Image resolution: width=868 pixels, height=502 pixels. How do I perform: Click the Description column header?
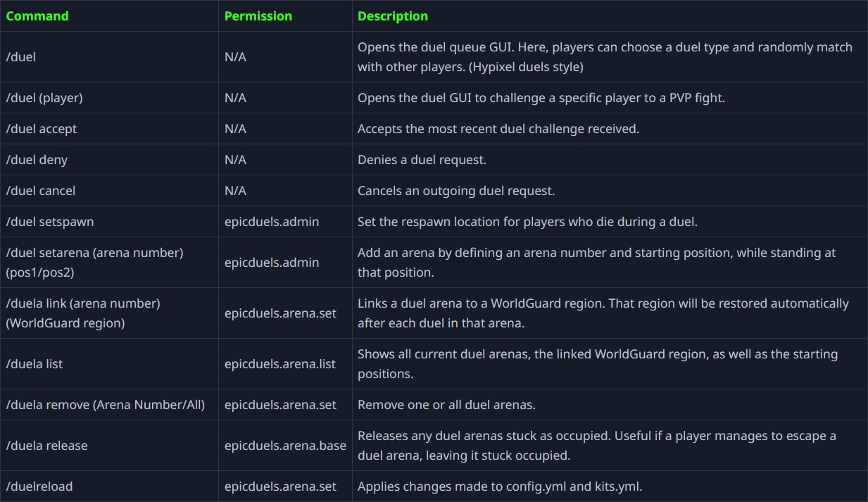coord(392,15)
